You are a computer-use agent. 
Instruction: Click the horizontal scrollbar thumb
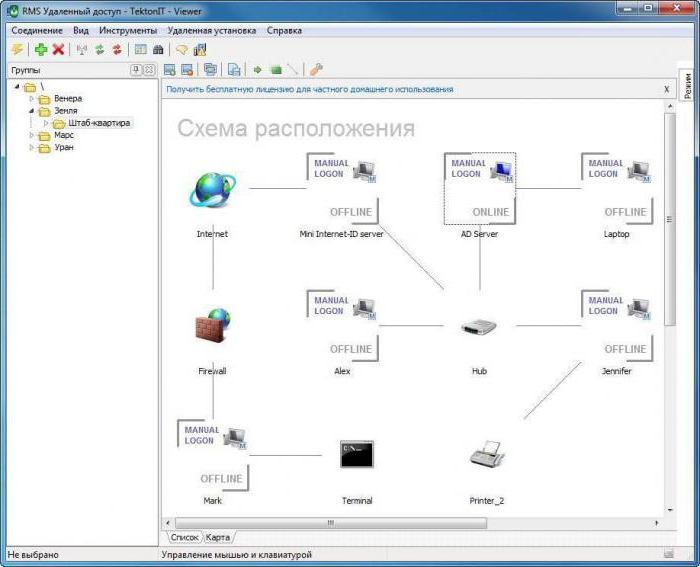pyautogui.click(x=331, y=523)
